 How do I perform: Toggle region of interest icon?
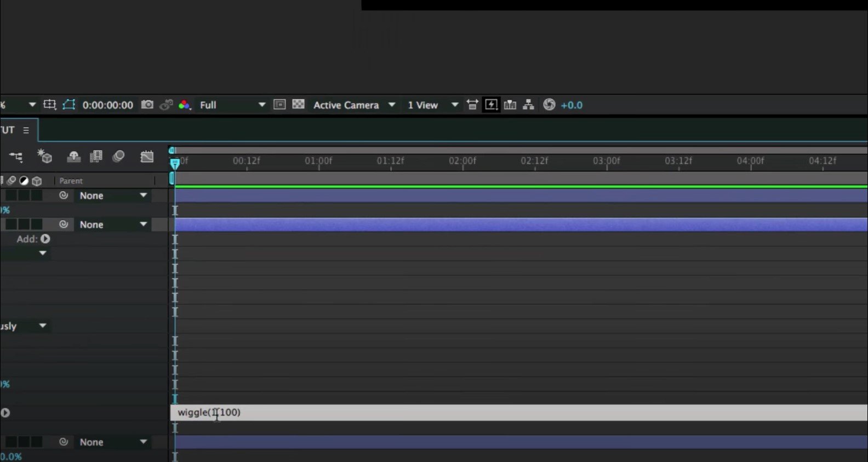279,104
